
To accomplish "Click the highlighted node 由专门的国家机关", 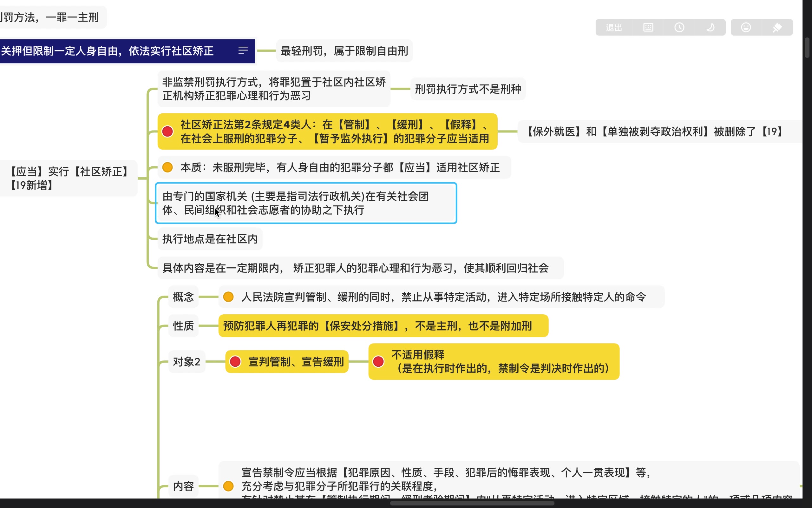I will pyautogui.click(x=306, y=203).
